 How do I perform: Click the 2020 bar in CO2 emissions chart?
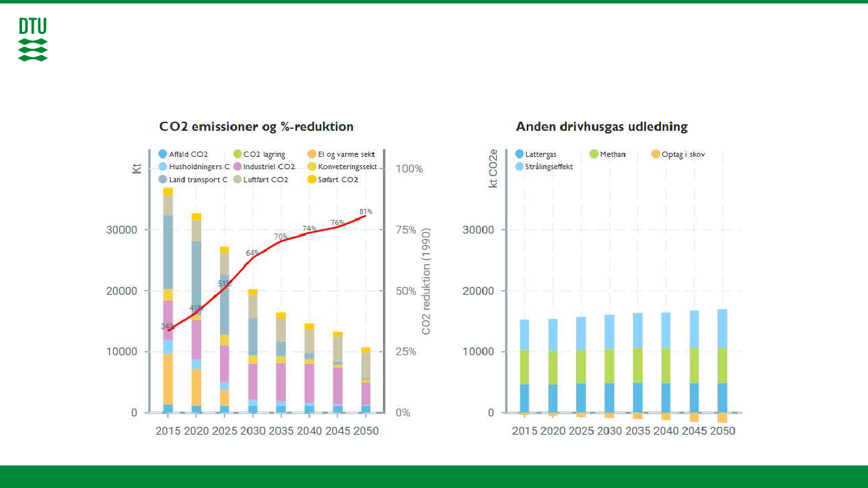pyautogui.click(x=196, y=313)
